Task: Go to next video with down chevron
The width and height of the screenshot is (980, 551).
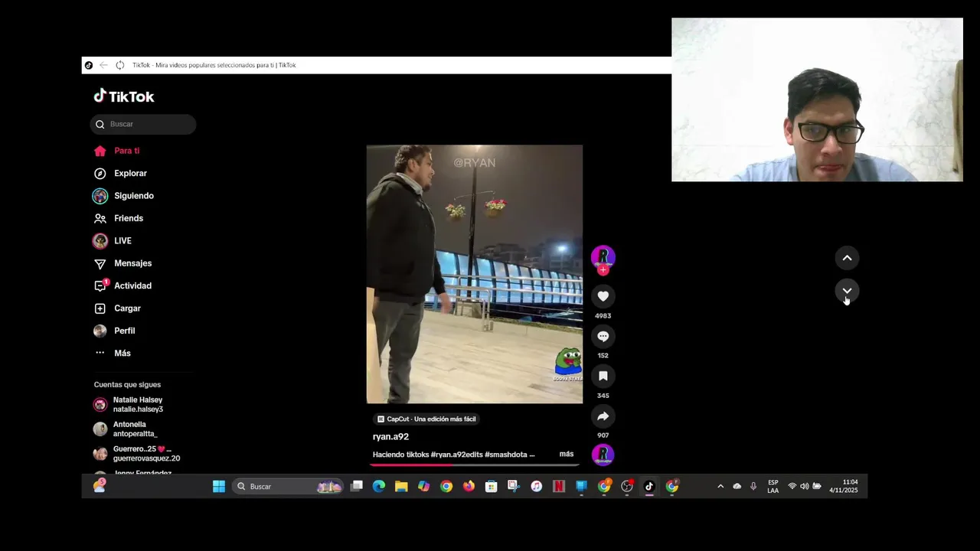Action: click(847, 291)
